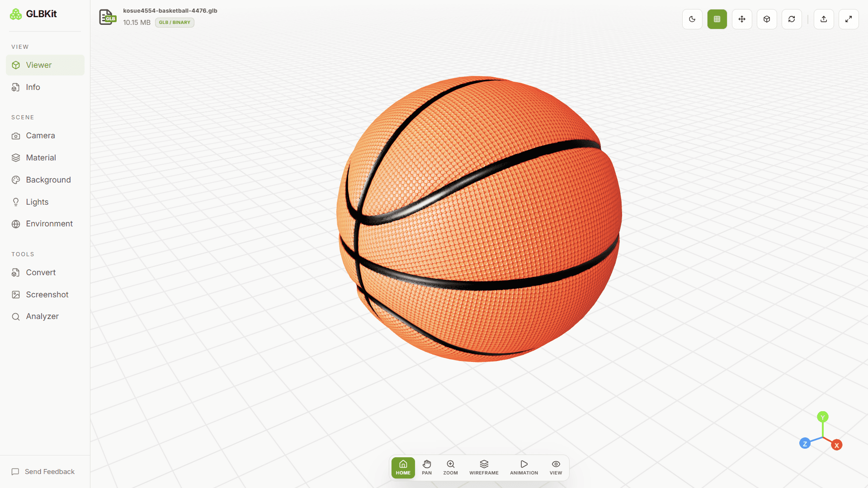This screenshot has width=868, height=488.
Task: Enter fullscreen with the expand icon
Action: coord(849,19)
